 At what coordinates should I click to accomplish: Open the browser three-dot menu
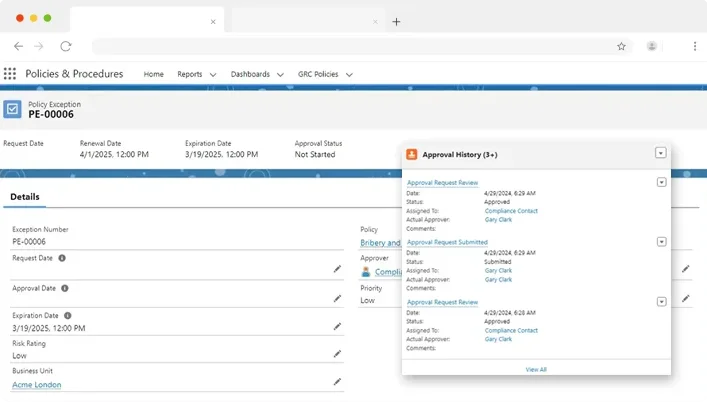695,46
